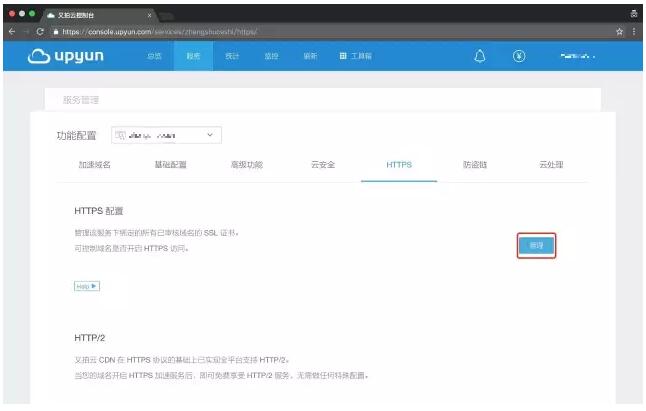Switch to the 云安全 tab

[x=323, y=165]
